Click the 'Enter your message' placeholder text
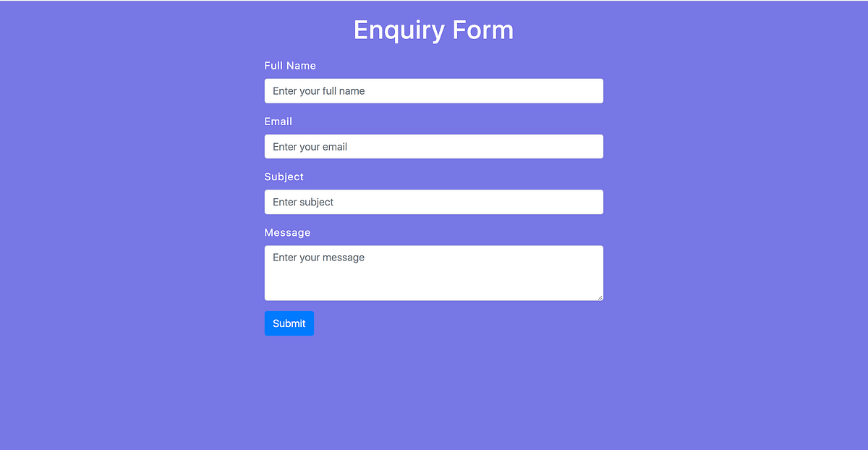 318,257
